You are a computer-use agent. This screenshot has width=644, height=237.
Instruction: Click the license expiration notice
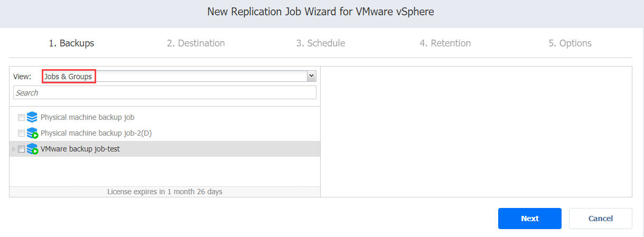click(165, 192)
